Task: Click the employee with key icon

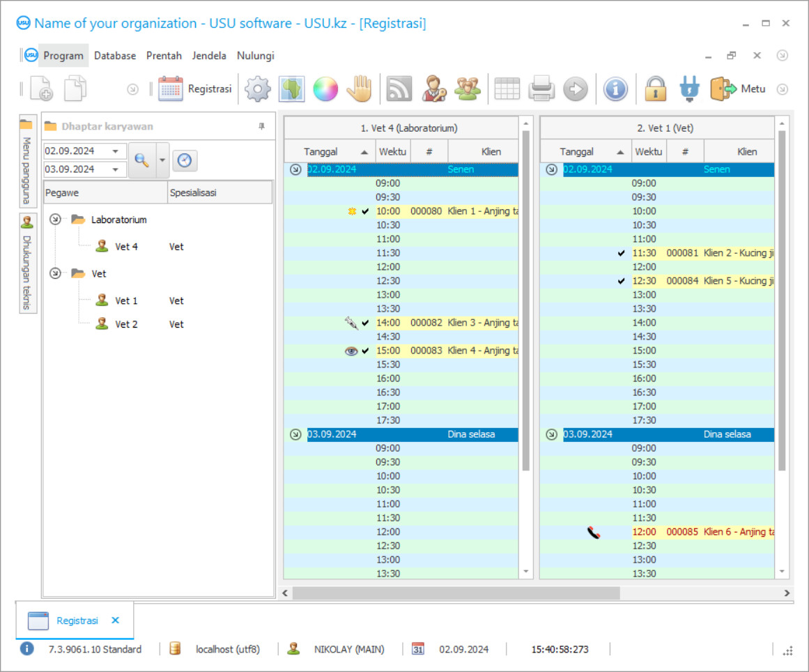Action: [433, 89]
